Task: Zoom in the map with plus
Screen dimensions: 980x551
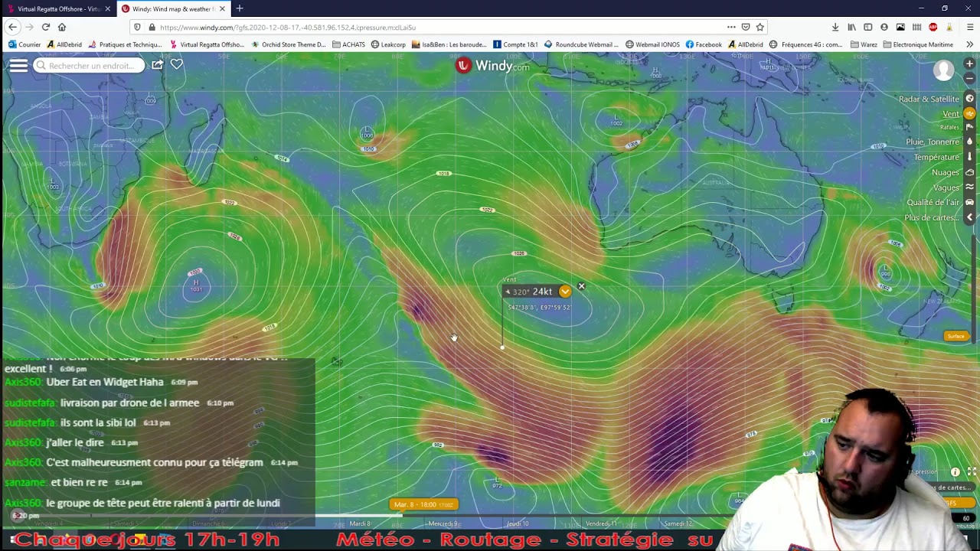Action: coord(969,64)
